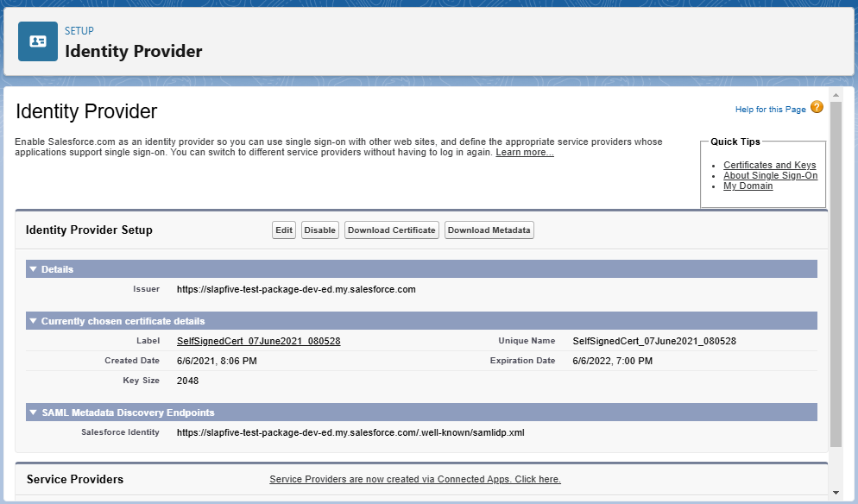The height and width of the screenshot is (504, 858).
Task: Click the Identity Provider setup header icon
Action: point(38,41)
